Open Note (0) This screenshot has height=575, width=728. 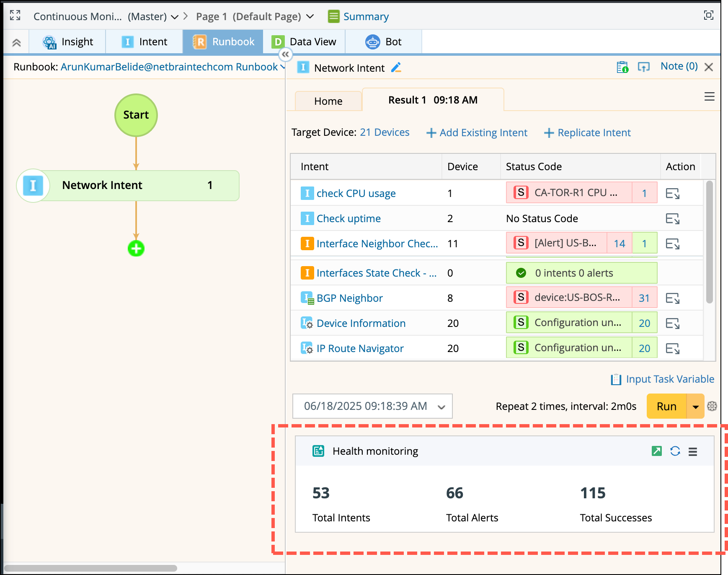click(x=679, y=66)
